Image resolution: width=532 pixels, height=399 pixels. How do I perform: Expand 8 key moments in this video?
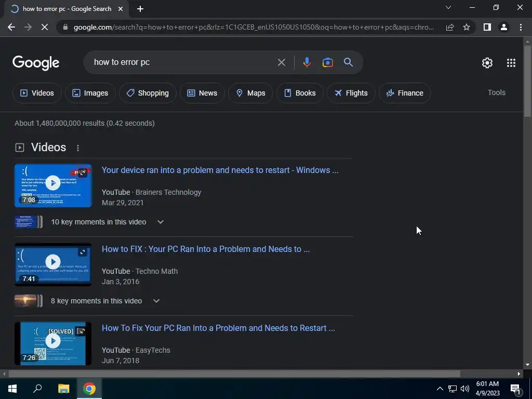[x=156, y=301]
